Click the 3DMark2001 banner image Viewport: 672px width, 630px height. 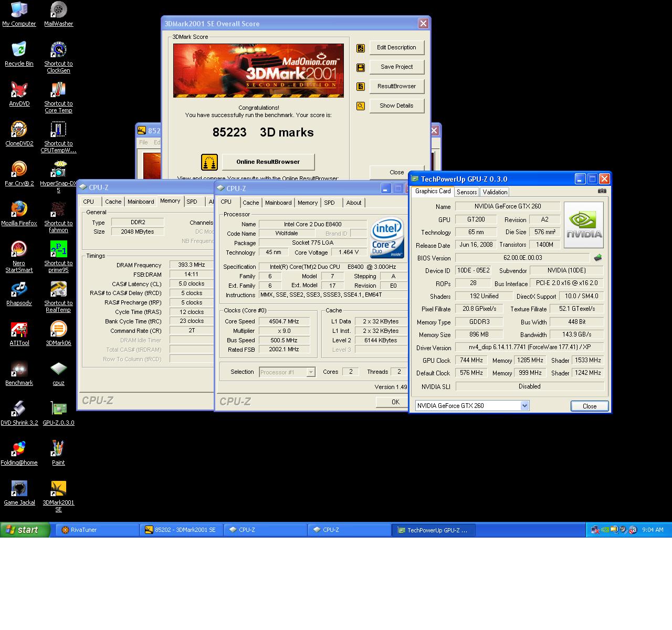258,70
